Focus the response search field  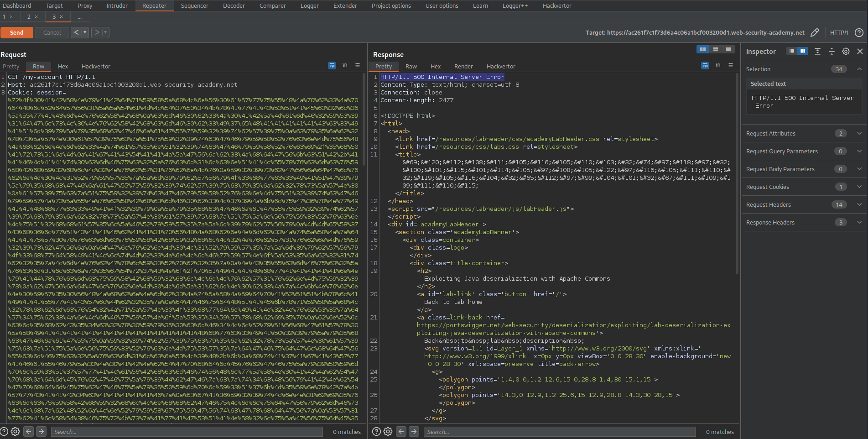(x=560, y=432)
